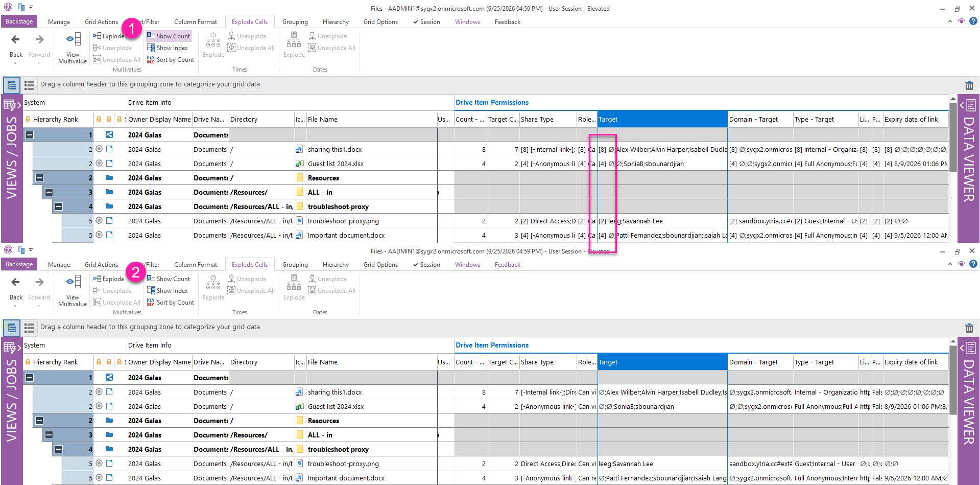Click the Excel icon beside Guest list 2024.xlsx in the upper grid

pos(299,164)
